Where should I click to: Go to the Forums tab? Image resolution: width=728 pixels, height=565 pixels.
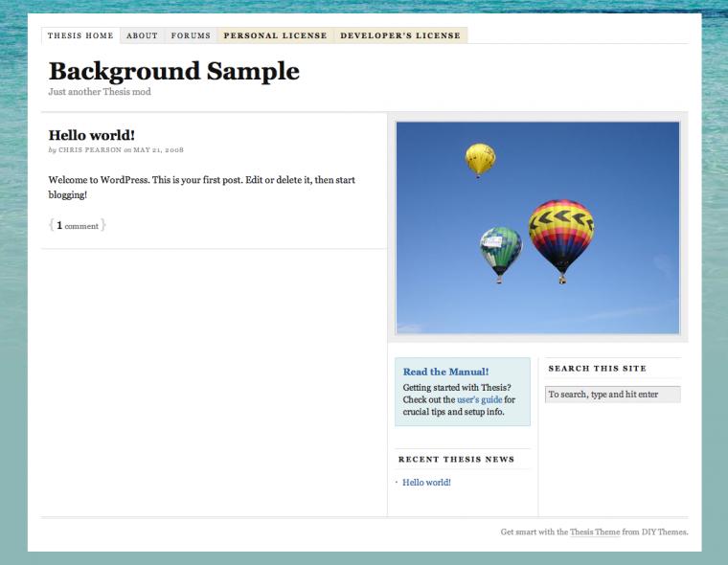pos(191,35)
